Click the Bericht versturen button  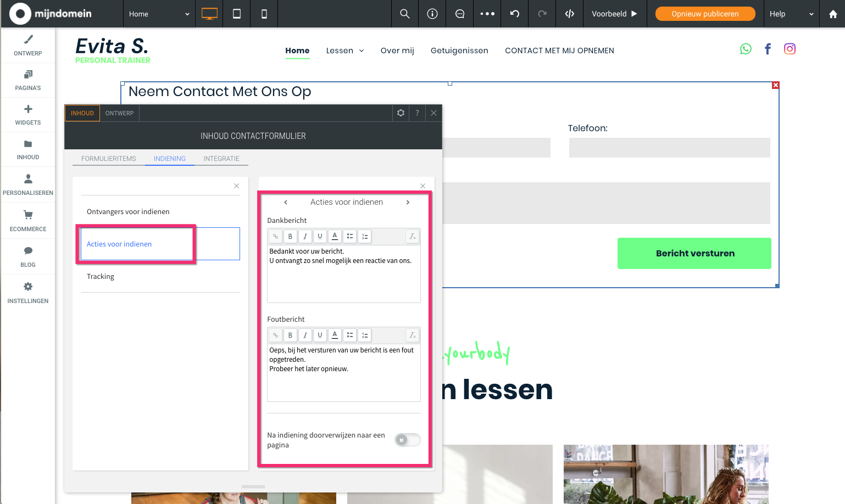point(694,253)
